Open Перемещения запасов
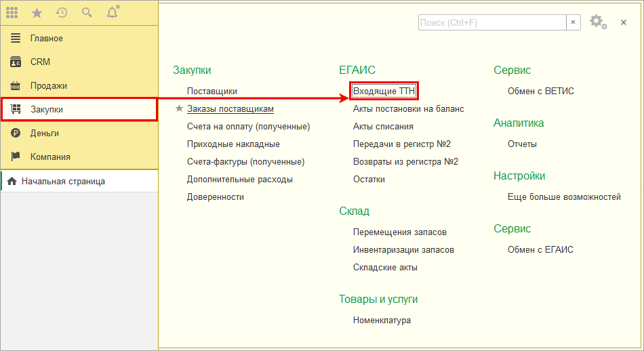 400,232
